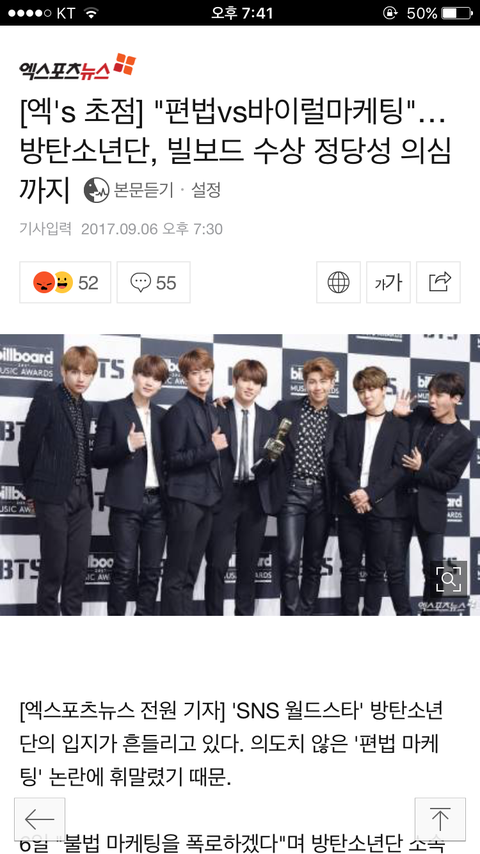Viewport: 480px width, 854px height.
Task: Tap the reaction emoji button with 52
Action: (65, 282)
